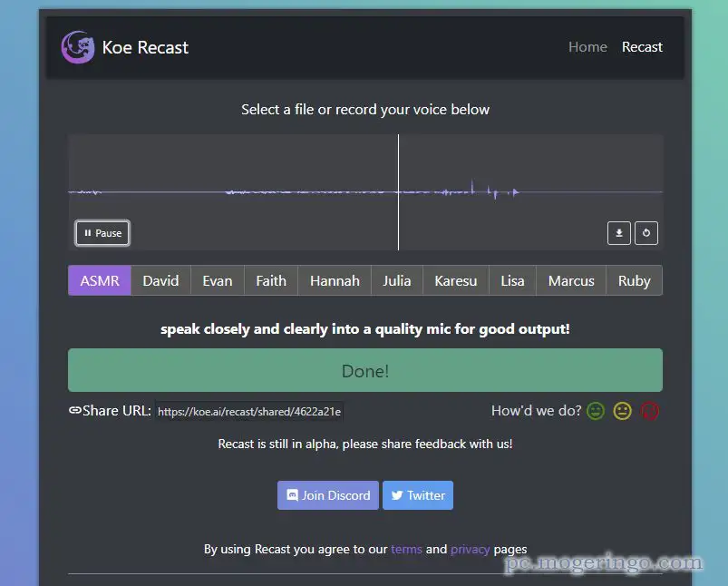Open the privacy link

(x=470, y=550)
